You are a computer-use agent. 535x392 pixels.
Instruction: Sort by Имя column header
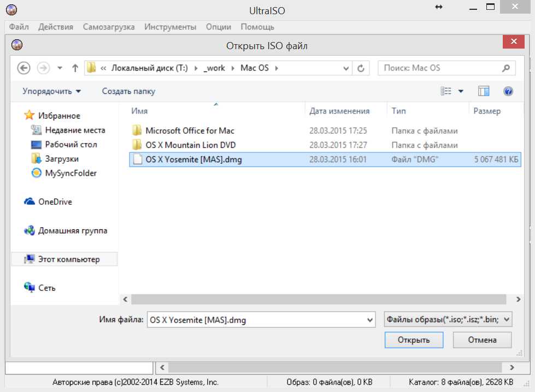click(139, 111)
